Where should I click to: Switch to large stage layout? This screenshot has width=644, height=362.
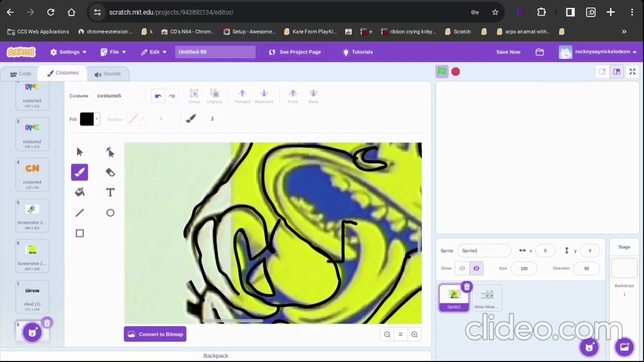point(616,72)
